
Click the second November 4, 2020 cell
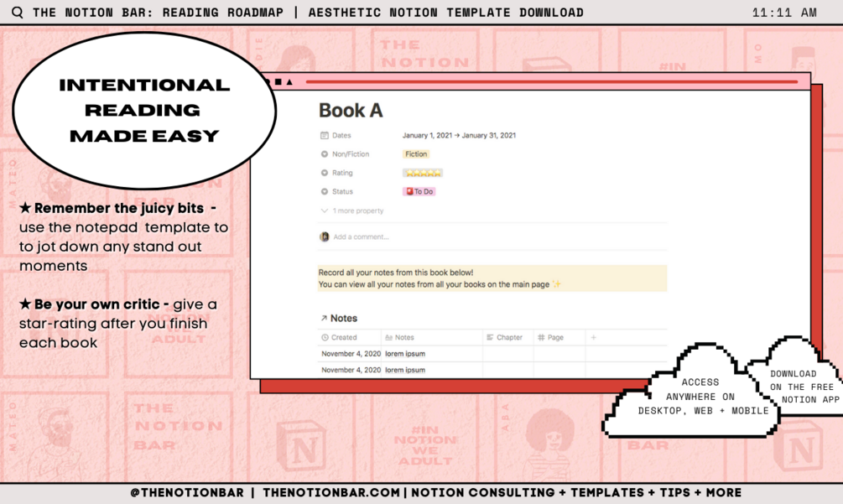[x=351, y=370]
